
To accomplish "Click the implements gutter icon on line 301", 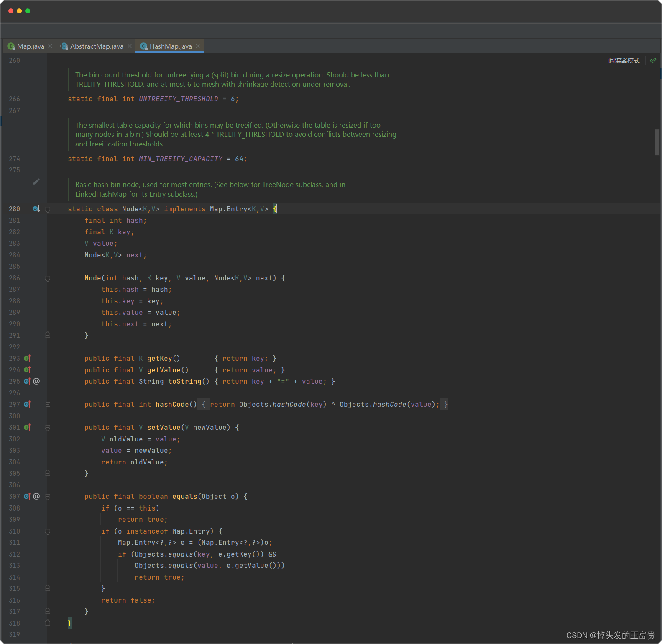I will click(27, 427).
